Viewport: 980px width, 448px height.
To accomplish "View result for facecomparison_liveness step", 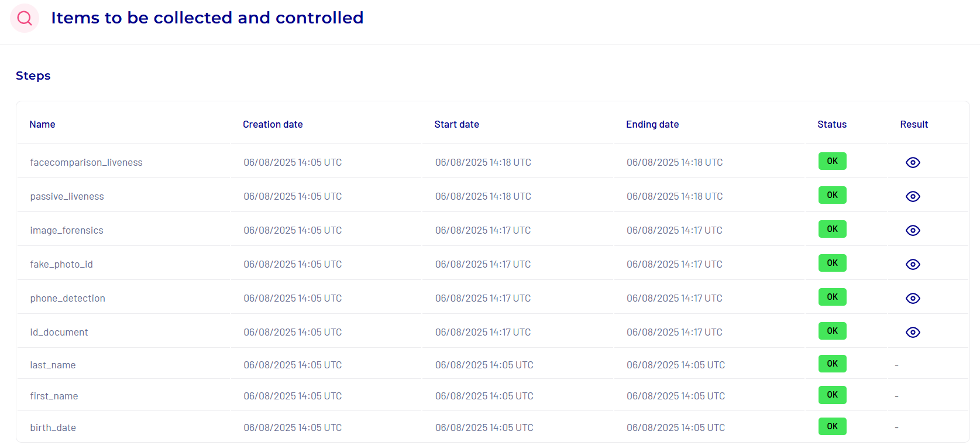I will click(x=913, y=162).
